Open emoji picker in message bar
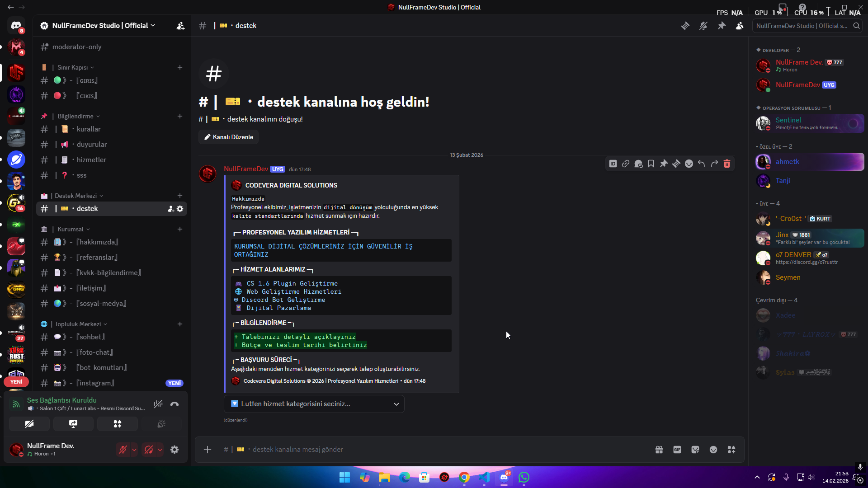 (713, 450)
